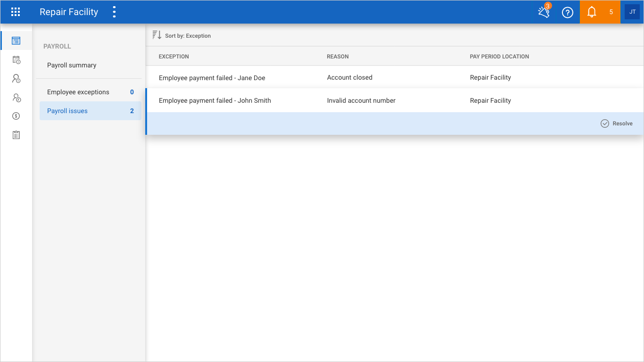Open the person with clock sidebar icon
The width and height of the screenshot is (644, 362).
16,98
